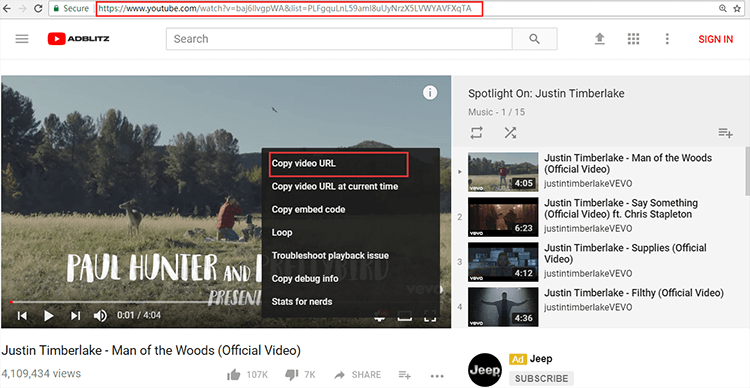Enter full screen mode
This screenshot has height=388, width=750.
click(x=430, y=316)
